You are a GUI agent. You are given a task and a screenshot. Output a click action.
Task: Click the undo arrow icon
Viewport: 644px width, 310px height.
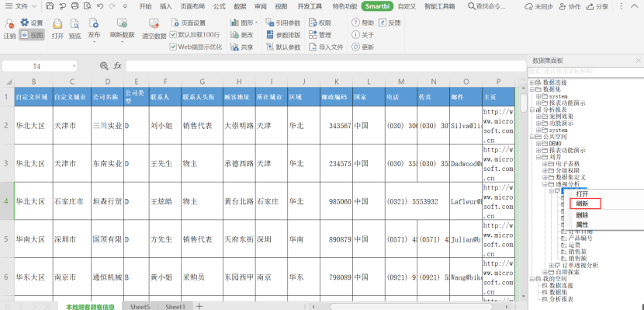click(100, 6)
